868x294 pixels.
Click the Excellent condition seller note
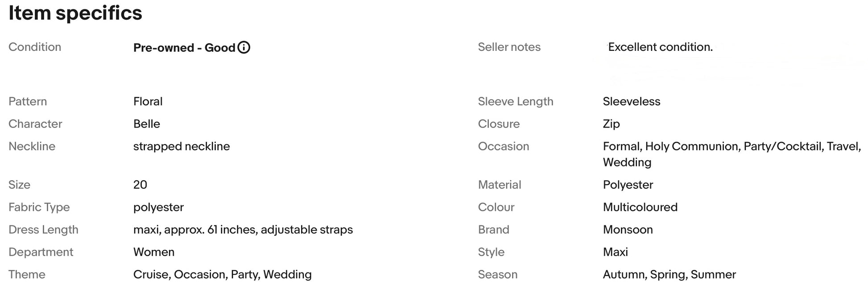[x=660, y=47]
